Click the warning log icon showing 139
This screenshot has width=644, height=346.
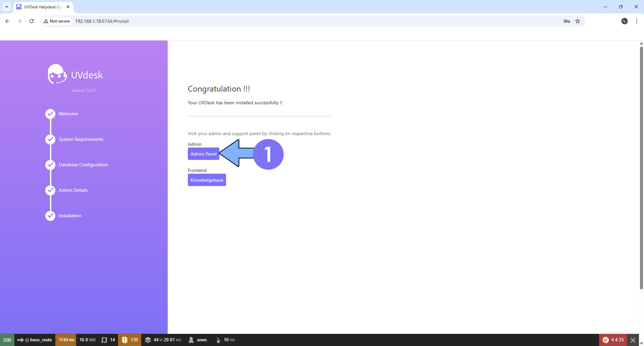[x=129, y=340]
